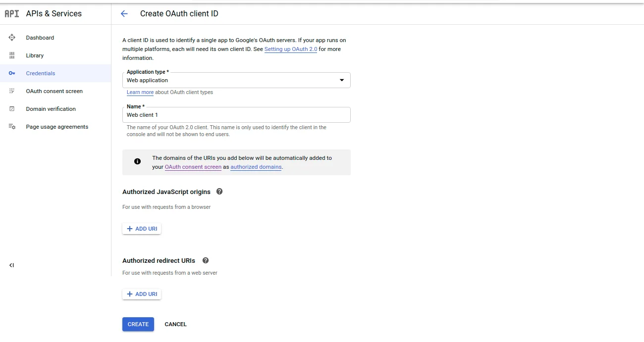Select Credentials in the sidebar
Viewport: 644px width, 342px height.
click(x=55, y=73)
